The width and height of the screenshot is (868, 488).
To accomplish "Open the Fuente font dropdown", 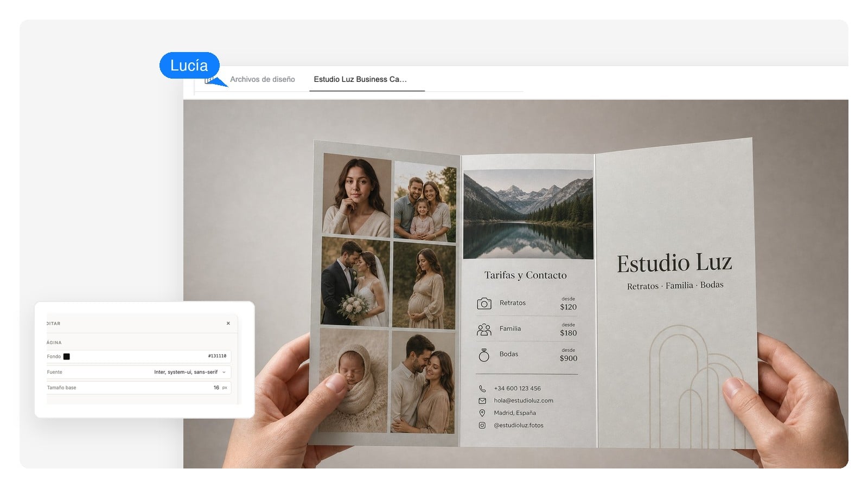I will [x=139, y=372].
